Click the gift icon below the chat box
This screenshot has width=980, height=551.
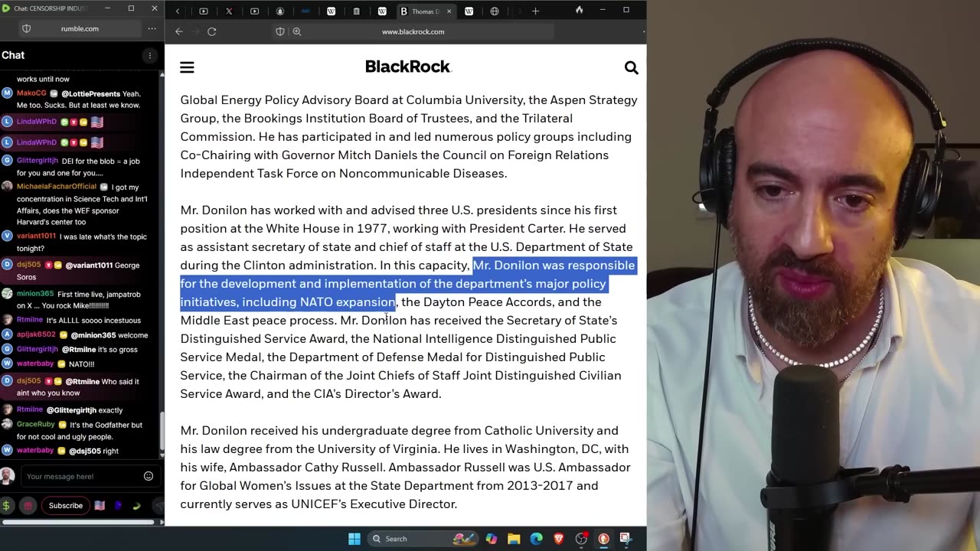coord(28,505)
